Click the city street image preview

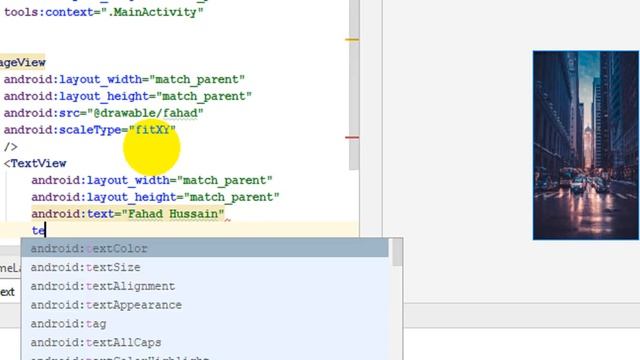586,145
